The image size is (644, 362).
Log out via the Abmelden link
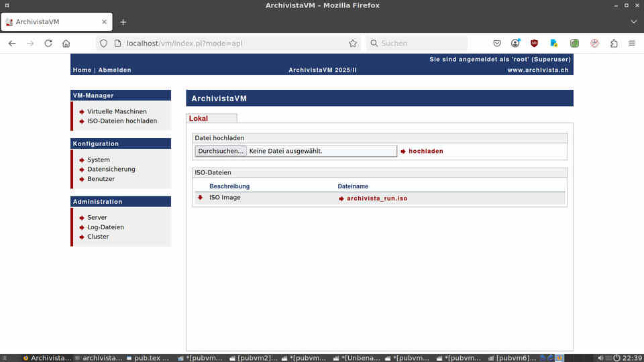(115, 70)
